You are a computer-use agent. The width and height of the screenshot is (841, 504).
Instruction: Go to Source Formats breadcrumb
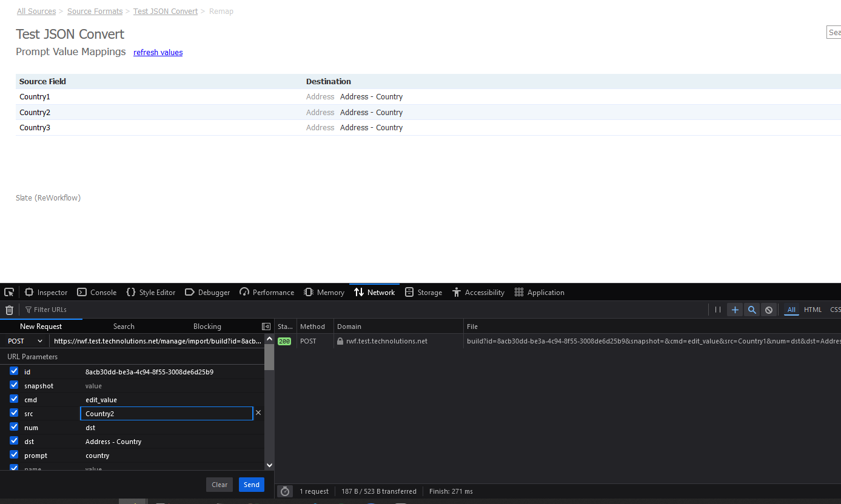[x=95, y=12]
